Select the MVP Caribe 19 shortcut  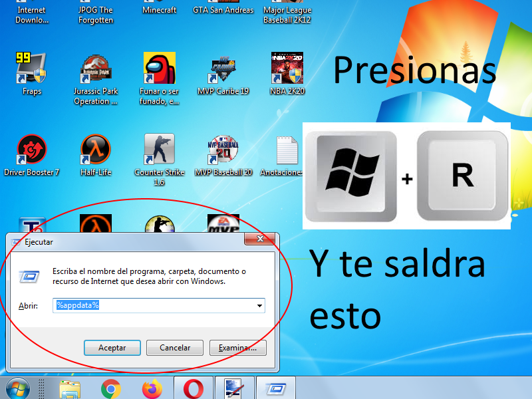(x=223, y=70)
